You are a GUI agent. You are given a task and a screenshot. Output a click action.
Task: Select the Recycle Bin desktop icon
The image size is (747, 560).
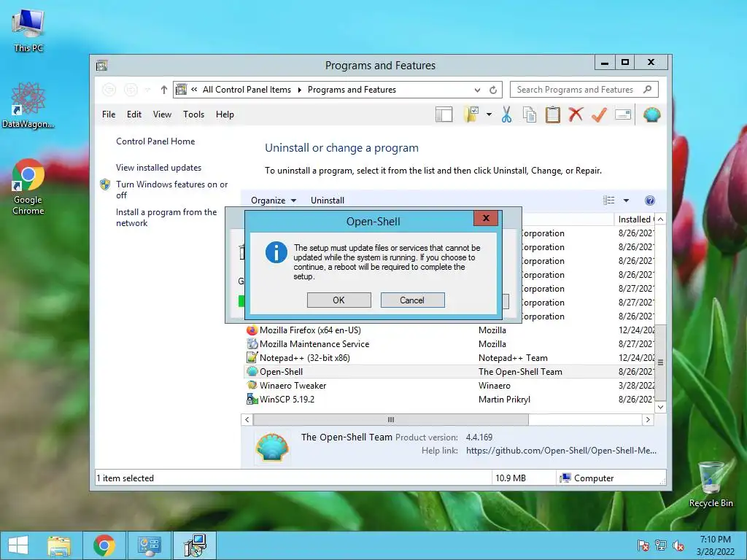pos(711,484)
